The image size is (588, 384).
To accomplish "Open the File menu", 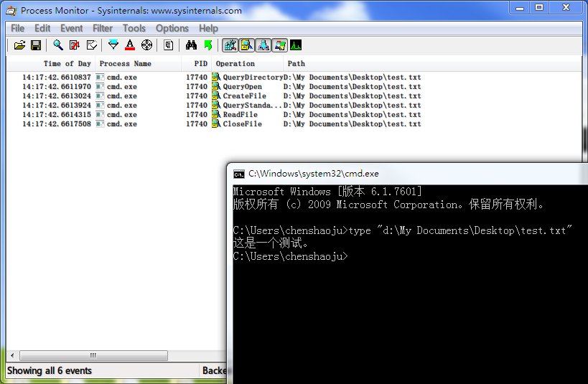I will pos(18,29).
